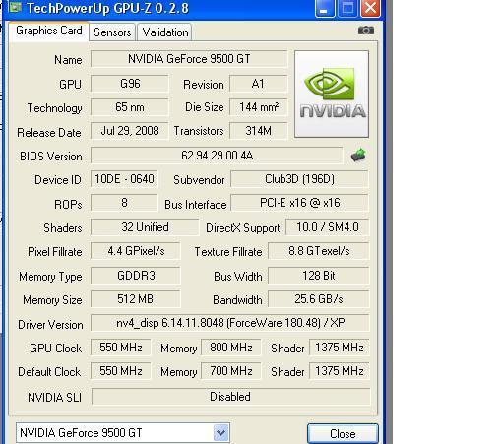The height and width of the screenshot is (444, 504).
Task: Click the 'DirectX Support' label
Action: coord(243,228)
